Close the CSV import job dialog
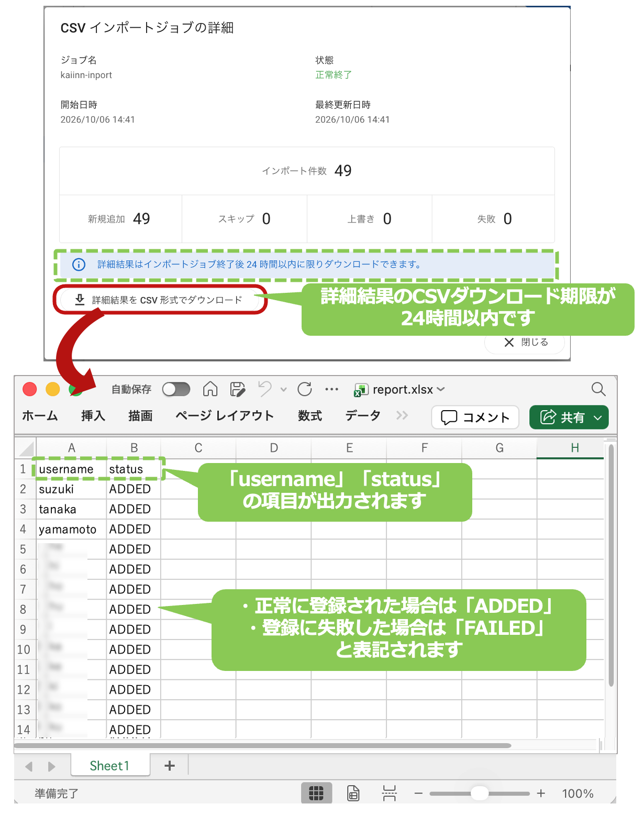The image size is (644, 815). (525, 343)
